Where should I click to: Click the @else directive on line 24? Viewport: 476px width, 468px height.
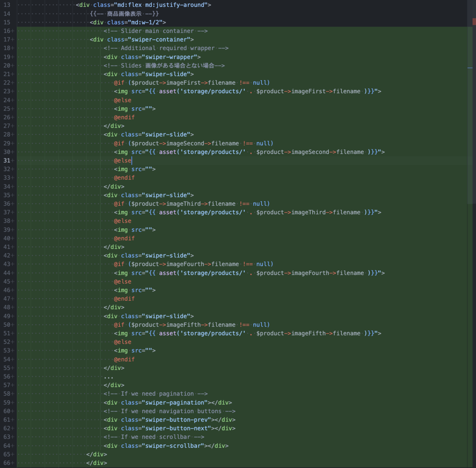click(x=123, y=100)
